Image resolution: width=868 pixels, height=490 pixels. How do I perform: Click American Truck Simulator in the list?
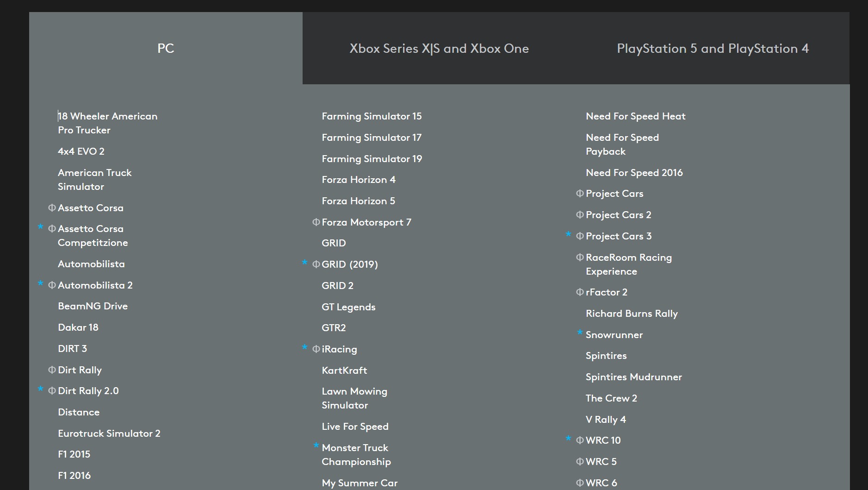[95, 180]
